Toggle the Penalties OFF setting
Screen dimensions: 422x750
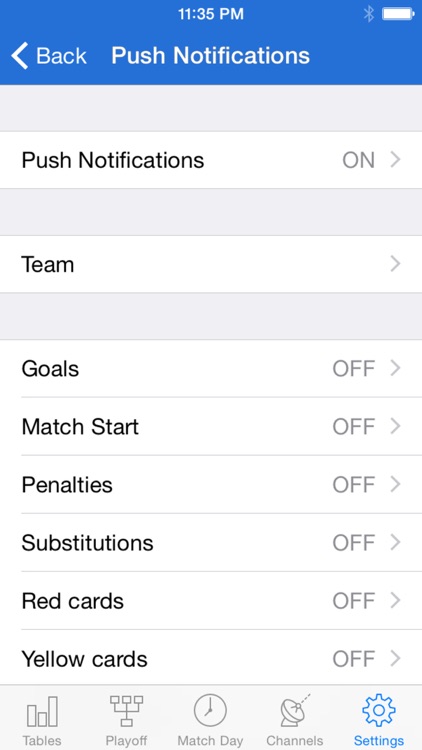[354, 485]
